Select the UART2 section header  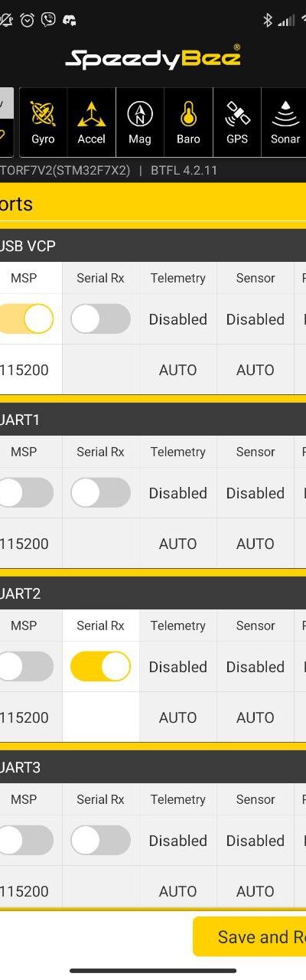tap(153, 593)
